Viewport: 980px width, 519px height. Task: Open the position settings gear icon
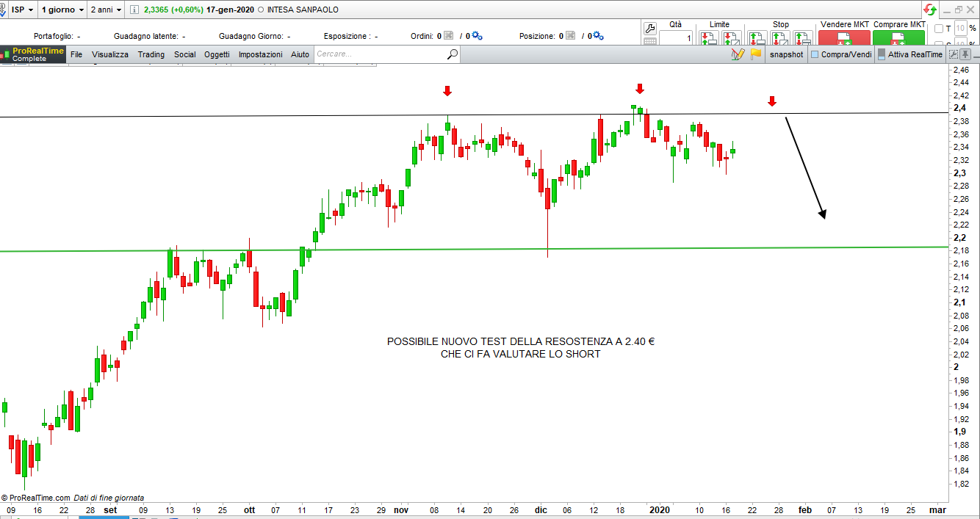click(x=598, y=36)
